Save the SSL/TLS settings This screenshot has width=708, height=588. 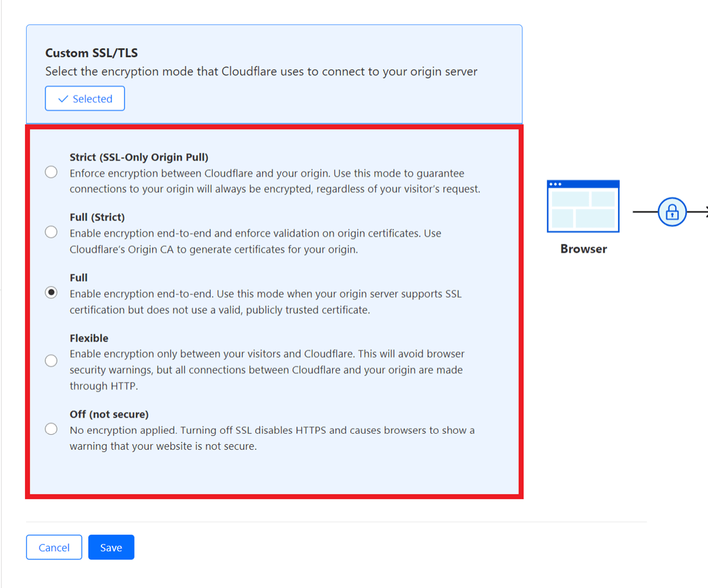coord(111,547)
